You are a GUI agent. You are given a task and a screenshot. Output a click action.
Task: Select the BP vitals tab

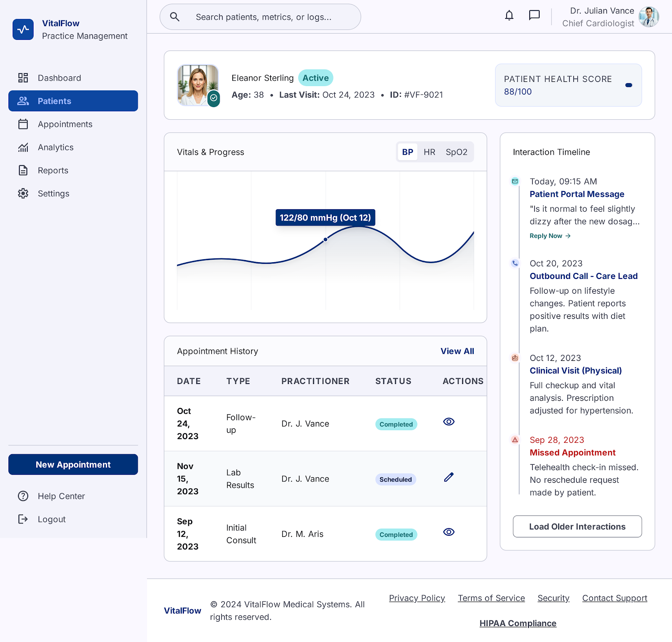coord(407,152)
